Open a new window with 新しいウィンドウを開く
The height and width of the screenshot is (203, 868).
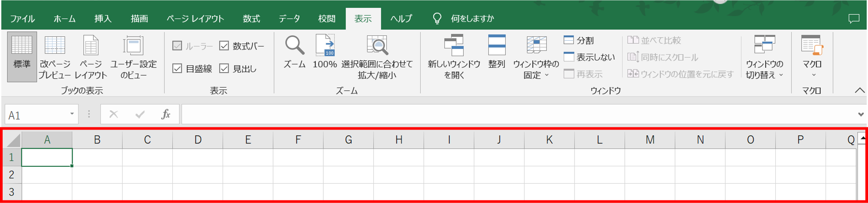click(454, 45)
